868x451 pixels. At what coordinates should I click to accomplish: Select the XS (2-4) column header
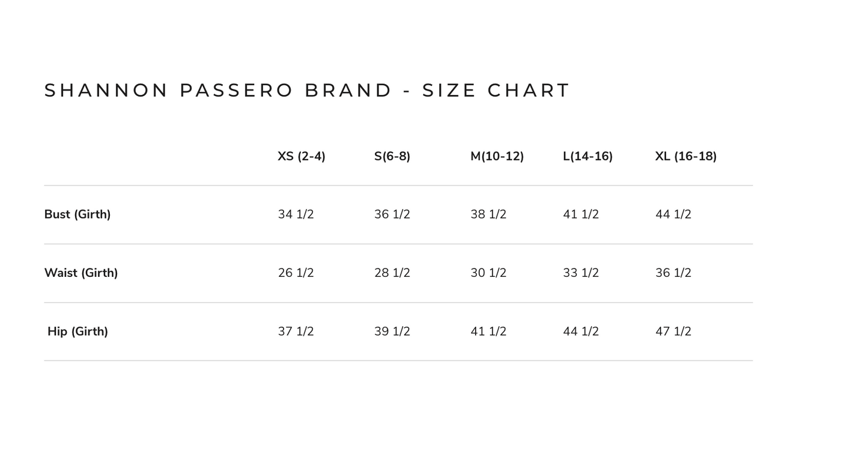coord(302,156)
